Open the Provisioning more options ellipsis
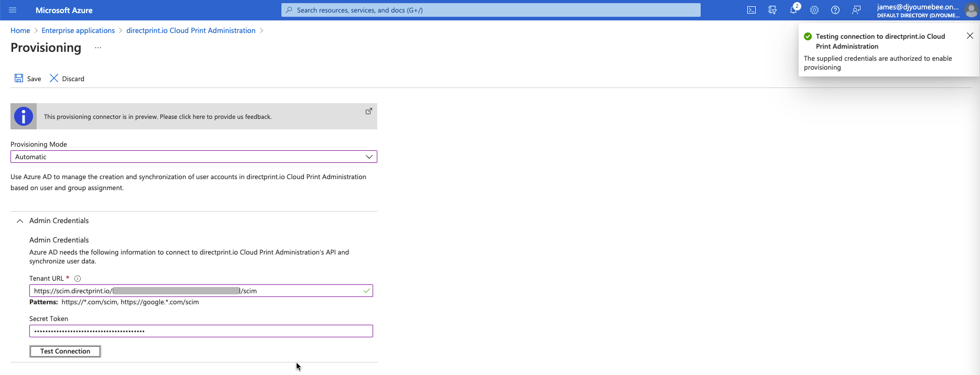This screenshot has width=980, height=375. point(98,48)
